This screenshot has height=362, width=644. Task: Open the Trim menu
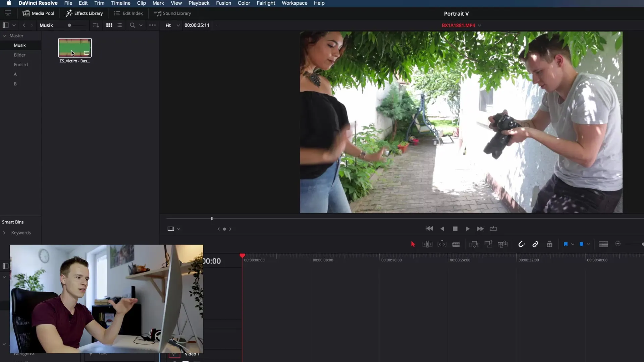(99, 3)
